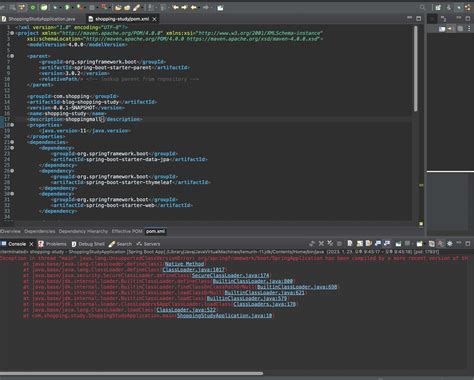Screen dimensions: 474x380
Task: Click the Clear Console page icon
Action: 350,244
